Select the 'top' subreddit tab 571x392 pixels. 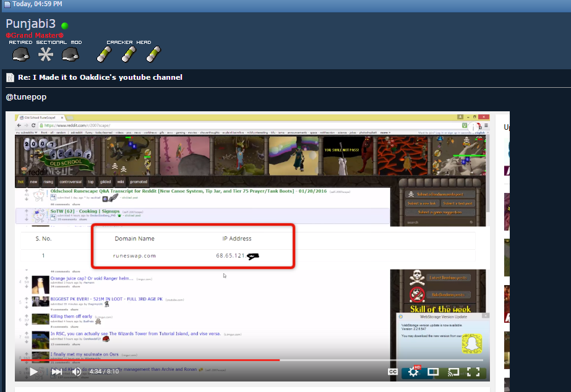click(91, 182)
